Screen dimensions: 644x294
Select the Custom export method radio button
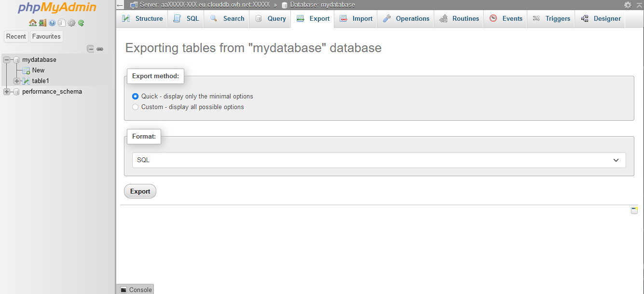point(135,107)
